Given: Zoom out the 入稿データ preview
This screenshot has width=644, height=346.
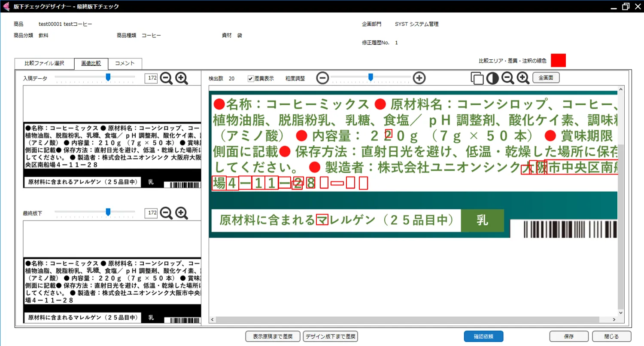Looking at the screenshot, I should point(166,78).
